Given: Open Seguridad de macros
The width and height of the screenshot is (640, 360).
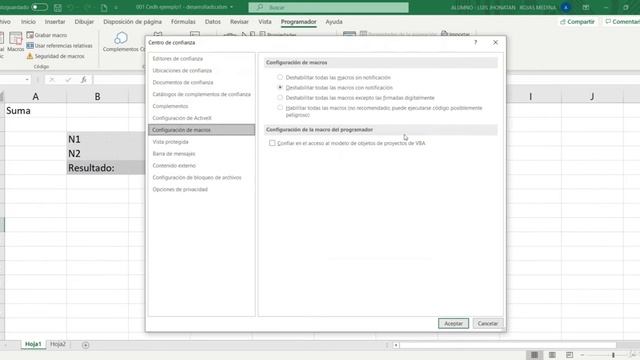Looking at the screenshot, I should click(56, 56).
